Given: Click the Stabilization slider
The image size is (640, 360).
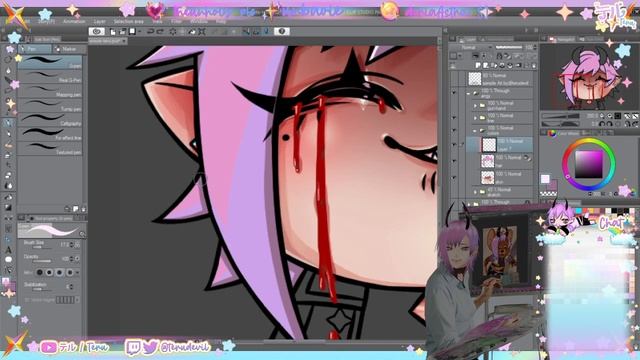Looking at the screenshot, I should [42, 289].
